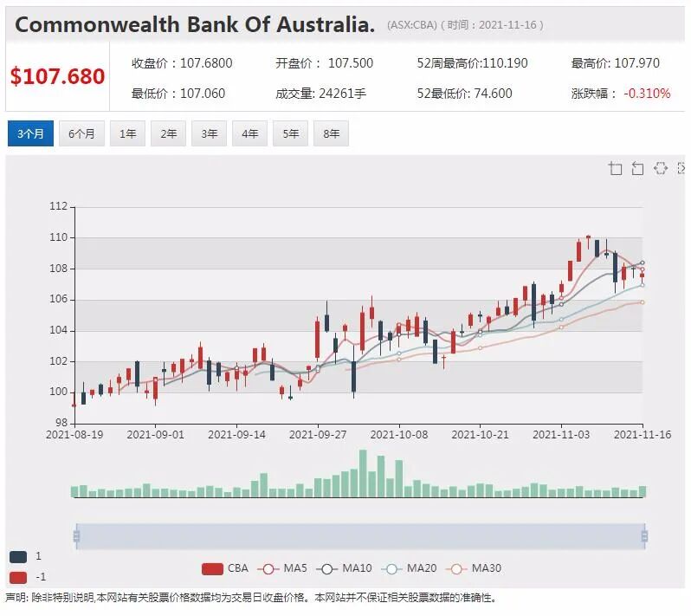
Task: Select the 3个月 time range tab
Action: (30, 133)
